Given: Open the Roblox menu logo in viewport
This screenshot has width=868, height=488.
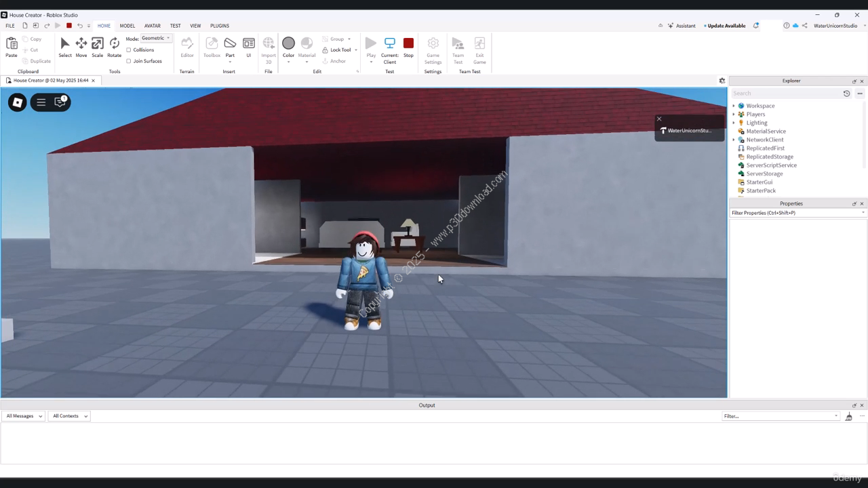Looking at the screenshot, I should click(18, 102).
